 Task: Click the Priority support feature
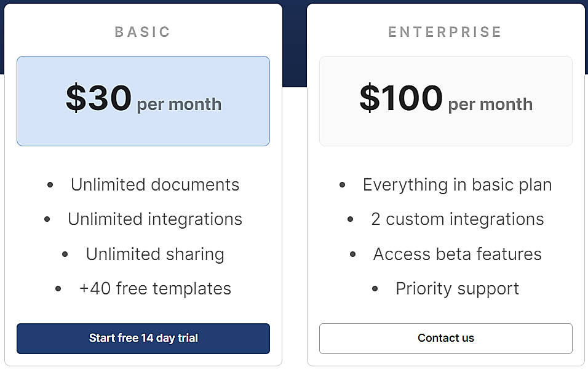click(458, 288)
